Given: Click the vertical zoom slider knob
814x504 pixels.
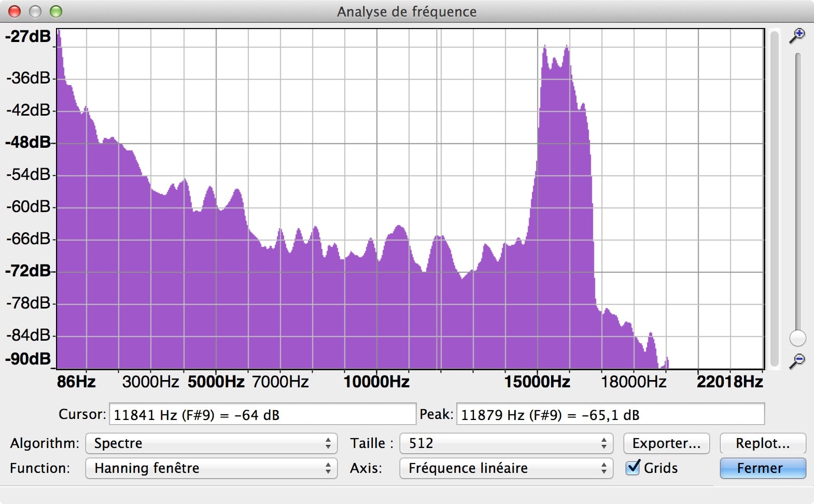Looking at the screenshot, I should pos(797,338).
